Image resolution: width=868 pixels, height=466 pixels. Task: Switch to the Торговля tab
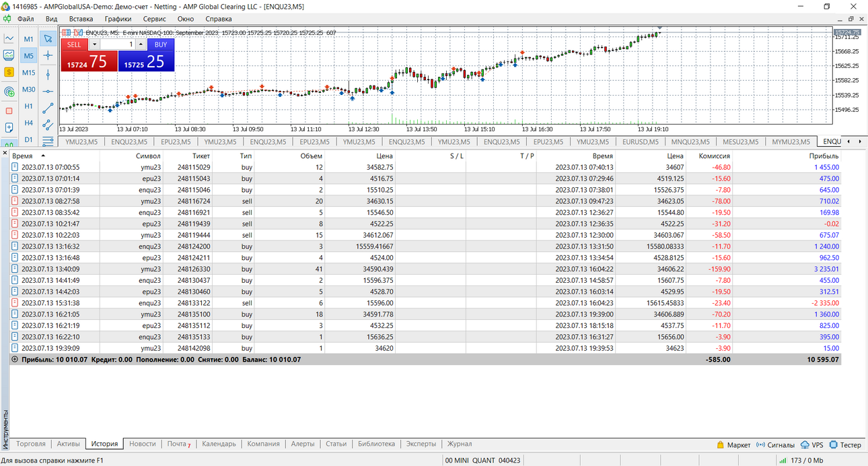point(31,444)
